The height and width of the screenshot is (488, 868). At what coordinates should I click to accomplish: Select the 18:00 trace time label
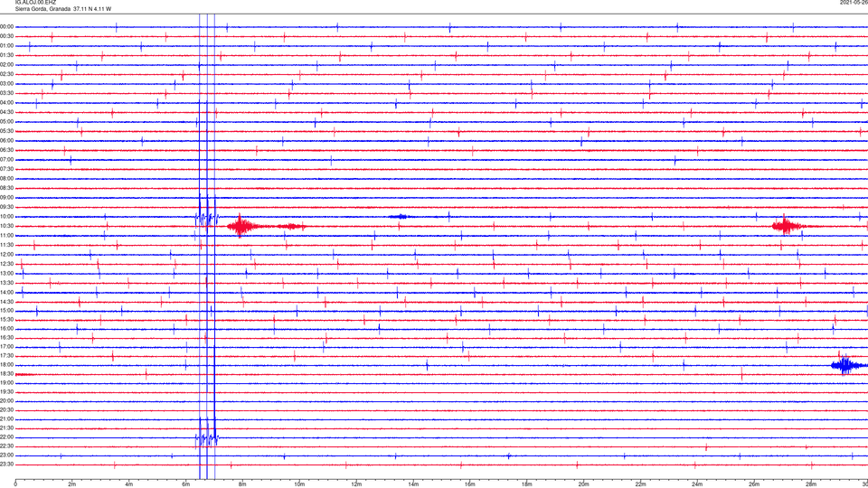point(7,365)
